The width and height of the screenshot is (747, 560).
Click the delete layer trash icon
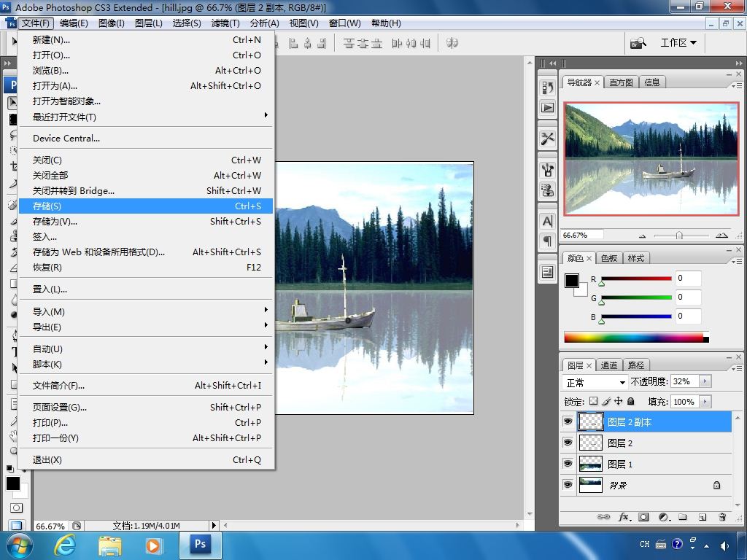[722, 517]
